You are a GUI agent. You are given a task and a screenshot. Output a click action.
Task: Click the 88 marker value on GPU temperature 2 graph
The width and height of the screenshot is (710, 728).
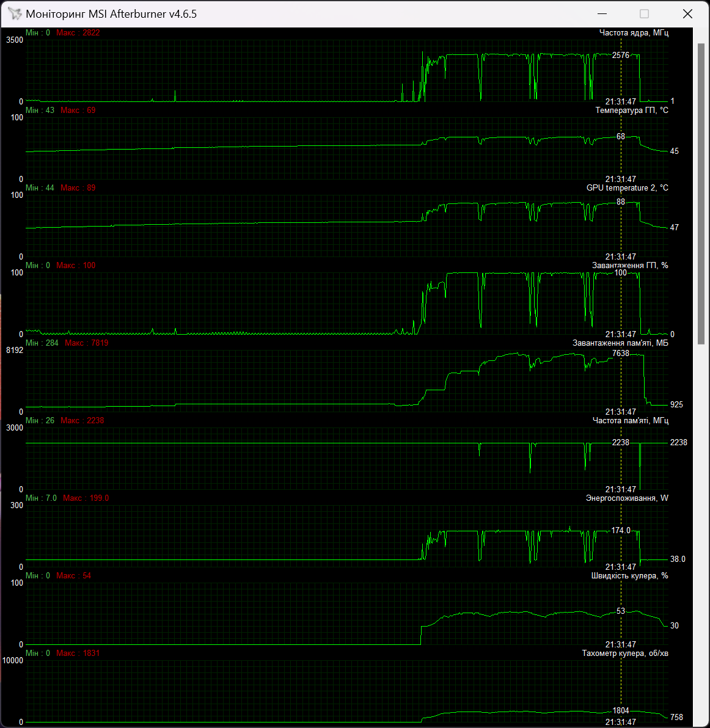(x=621, y=202)
